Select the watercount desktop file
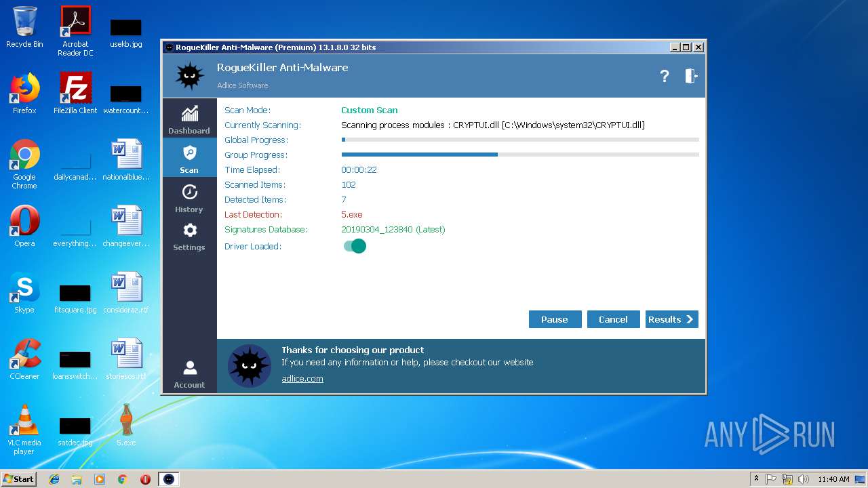The image size is (868, 488). click(126, 99)
